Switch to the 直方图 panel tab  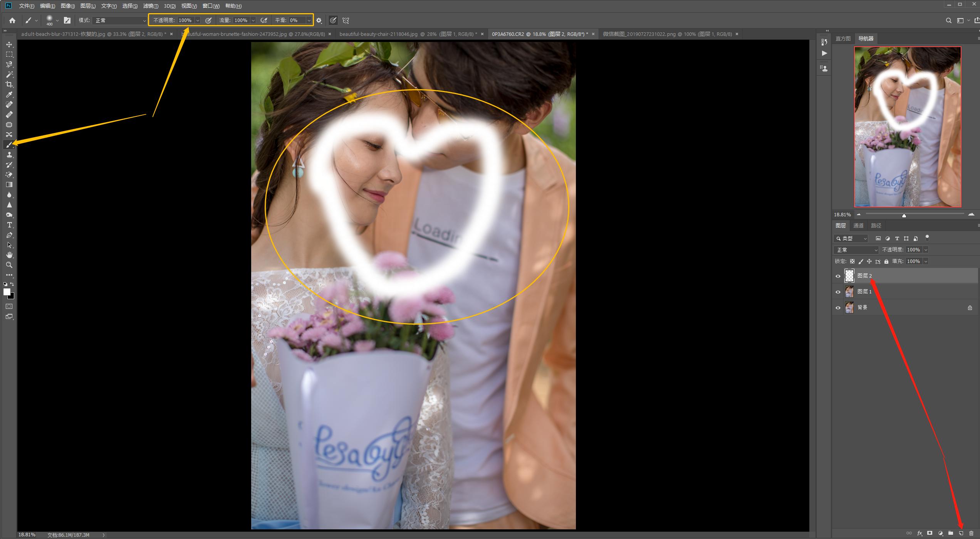pyautogui.click(x=843, y=39)
